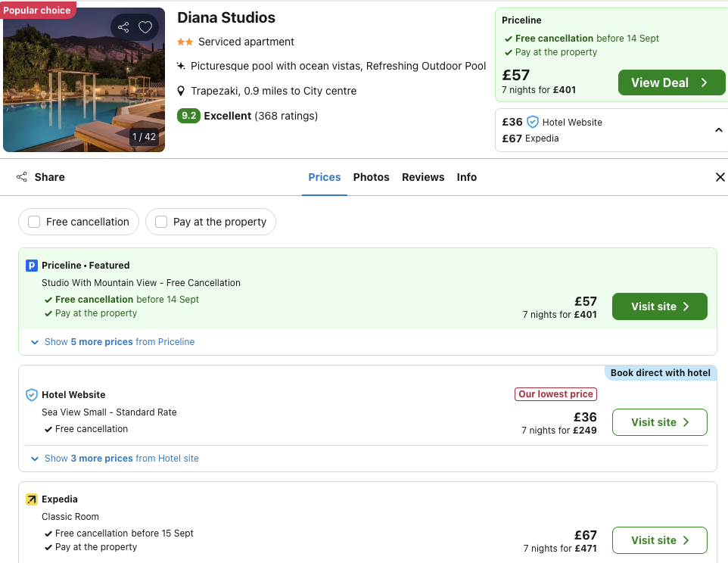Click the Excellent (368 ratings) text
The height and width of the screenshot is (563, 728).
pyautogui.click(x=260, y=116)
